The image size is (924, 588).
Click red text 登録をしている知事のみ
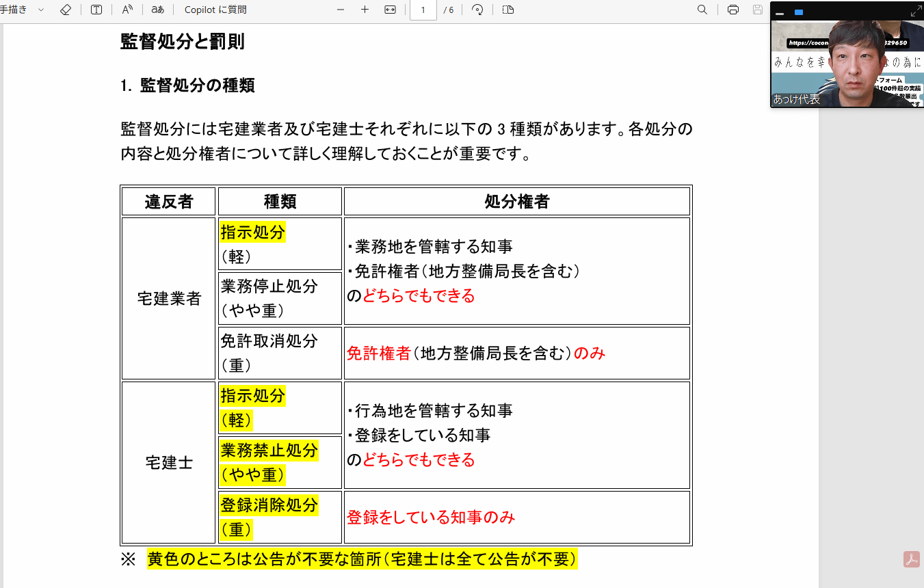point(431,518)
